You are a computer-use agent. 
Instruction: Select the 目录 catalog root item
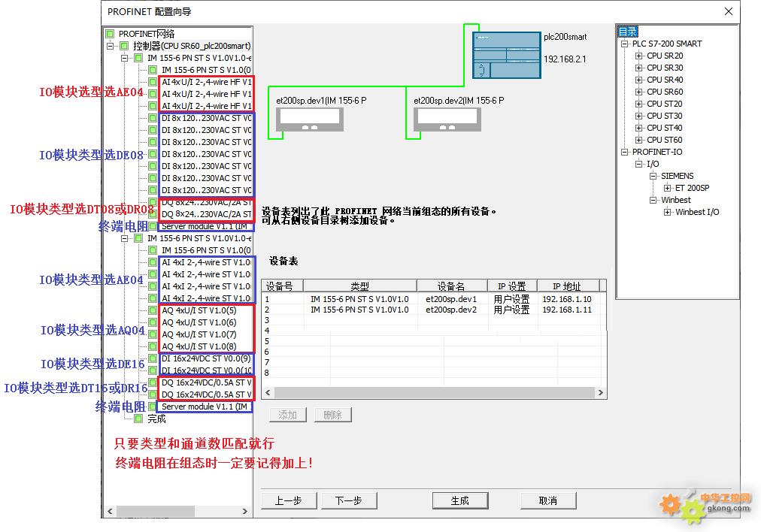[628, 32]
